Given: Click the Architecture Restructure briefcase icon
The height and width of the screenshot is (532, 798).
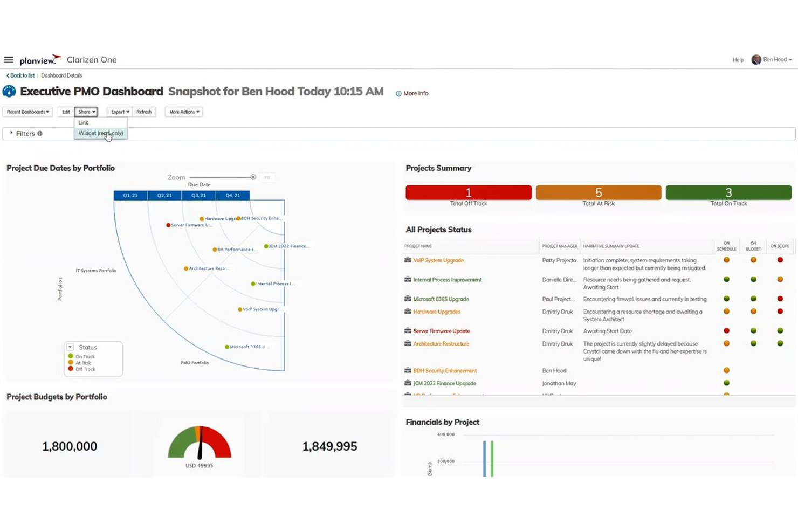Looking at the screenshot, I should click(x=408, y=343).
